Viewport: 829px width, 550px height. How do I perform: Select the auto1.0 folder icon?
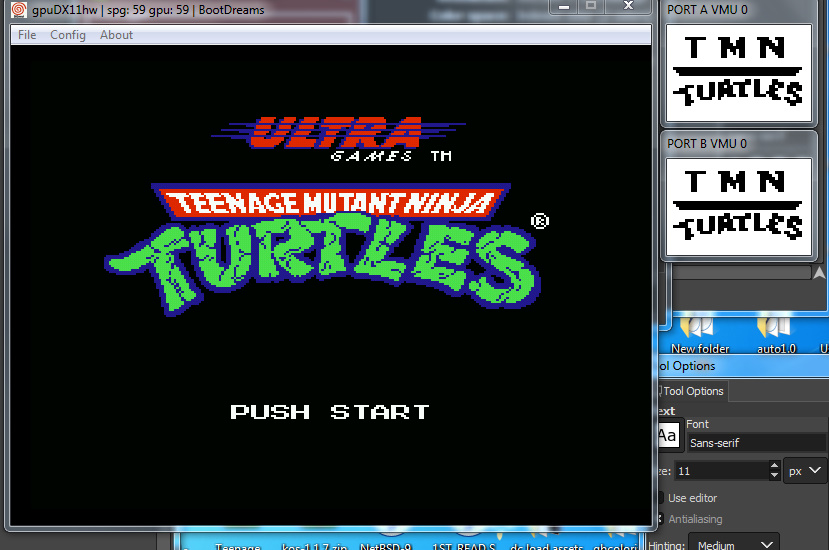click(776, 334)
